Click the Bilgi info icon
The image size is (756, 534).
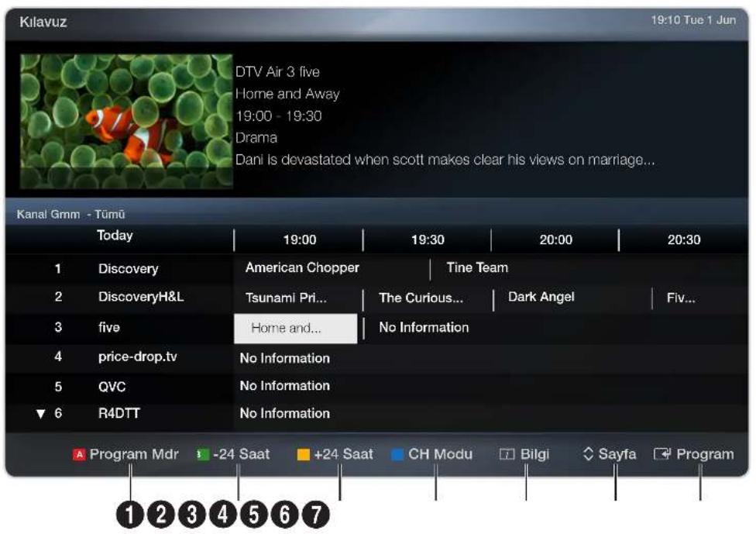coord(507,454)
